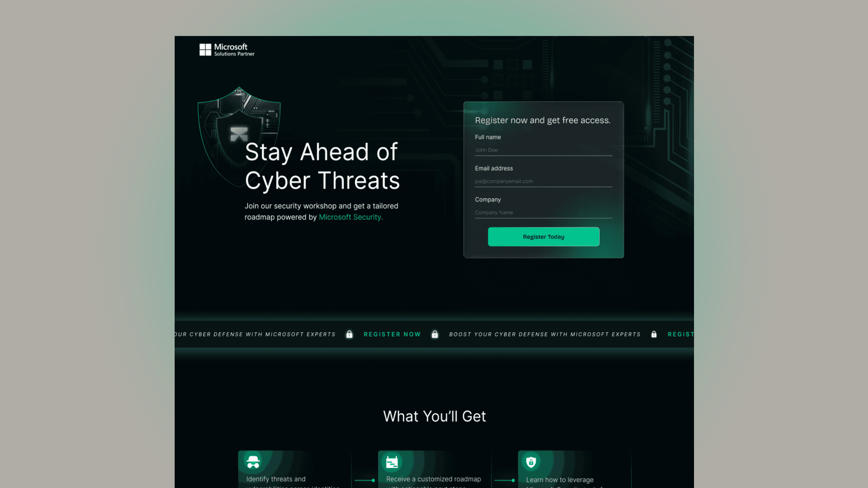The image size is (868, 488).
Task: Click second 'BOOST YOUR CYBER DEFENSE WITH MICROSOFT EXPERTS' text
Action: pos(544,335)
